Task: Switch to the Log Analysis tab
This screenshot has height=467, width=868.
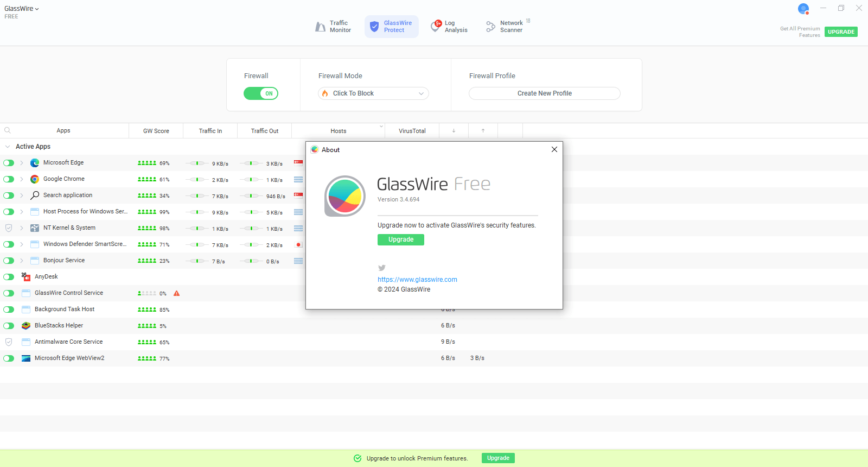Action: click(x=449, y=27)
